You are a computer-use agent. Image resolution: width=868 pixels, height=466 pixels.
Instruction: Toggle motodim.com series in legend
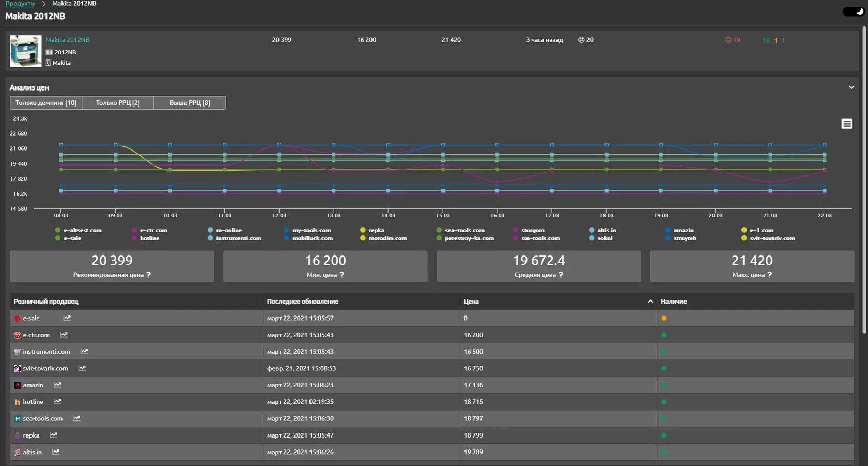(383, 238)
